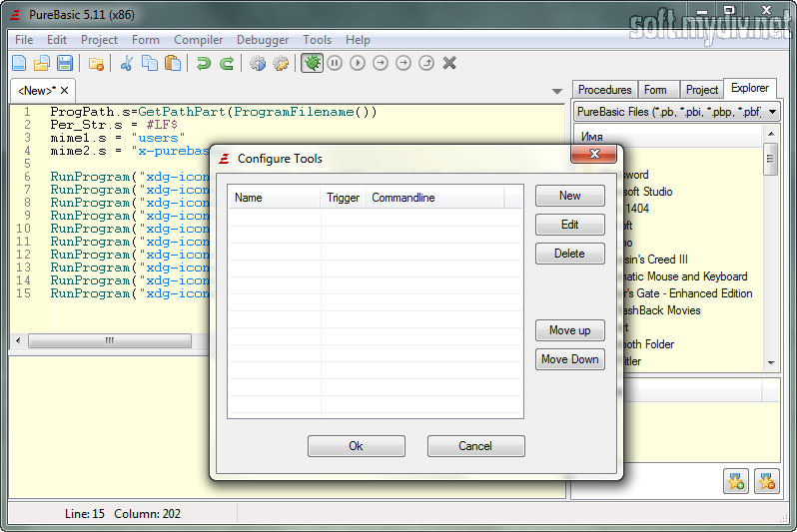Viewport: 797px width, 532px height.
Task: Click the debugger Continue play icon
Action: [x=358, y=63]
